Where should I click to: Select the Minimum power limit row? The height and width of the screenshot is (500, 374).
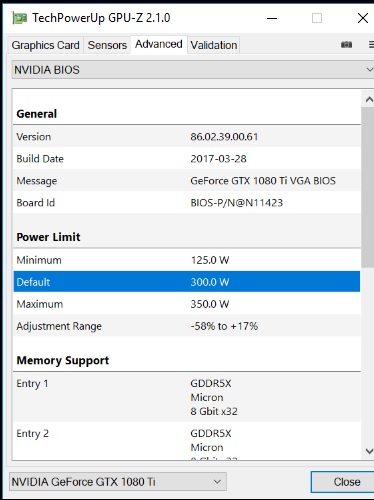tap(187, 260)
